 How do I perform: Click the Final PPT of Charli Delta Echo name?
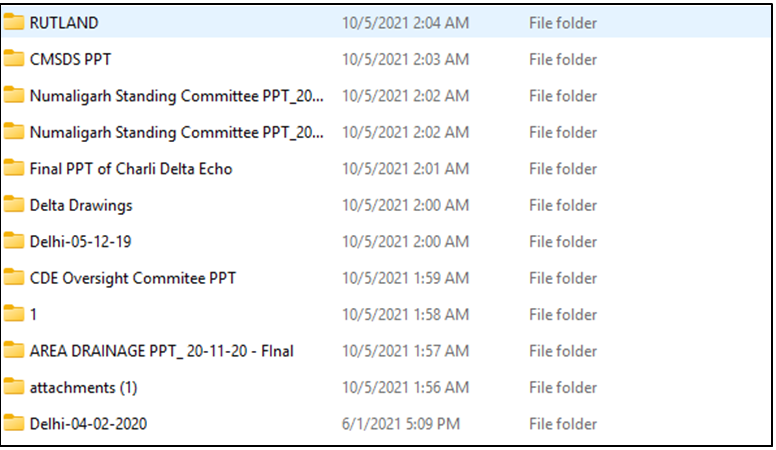click(x=131, y=168)
